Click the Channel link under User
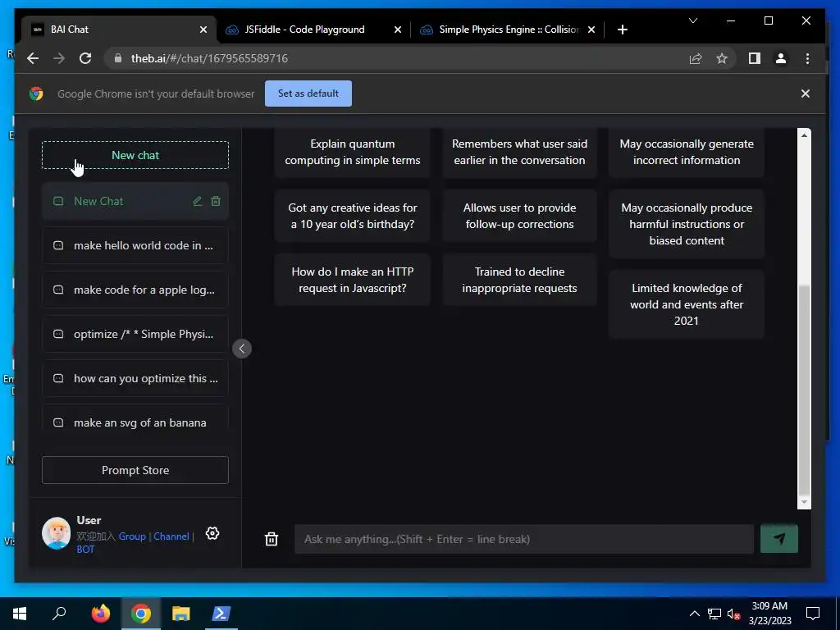 click(x=171, y=536)
